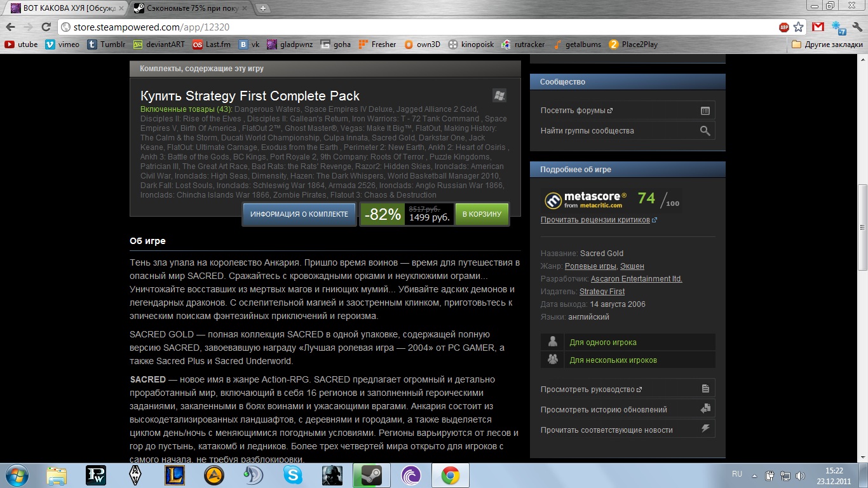Click the page scrollbar thumb

tap(862, 227)
